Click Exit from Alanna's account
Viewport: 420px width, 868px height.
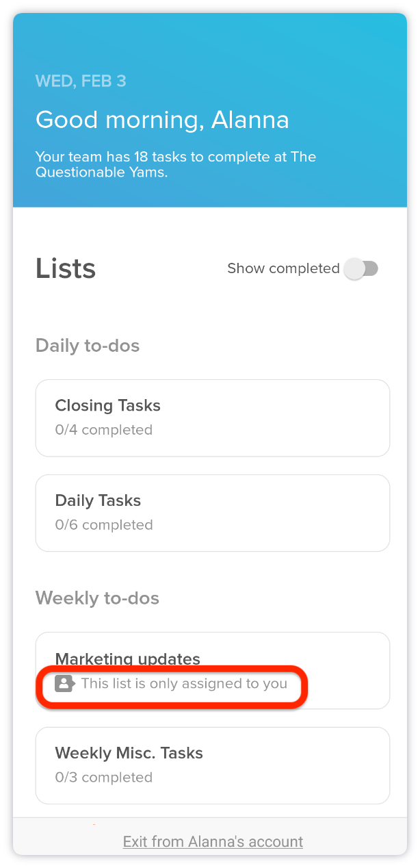click(212, 841)
